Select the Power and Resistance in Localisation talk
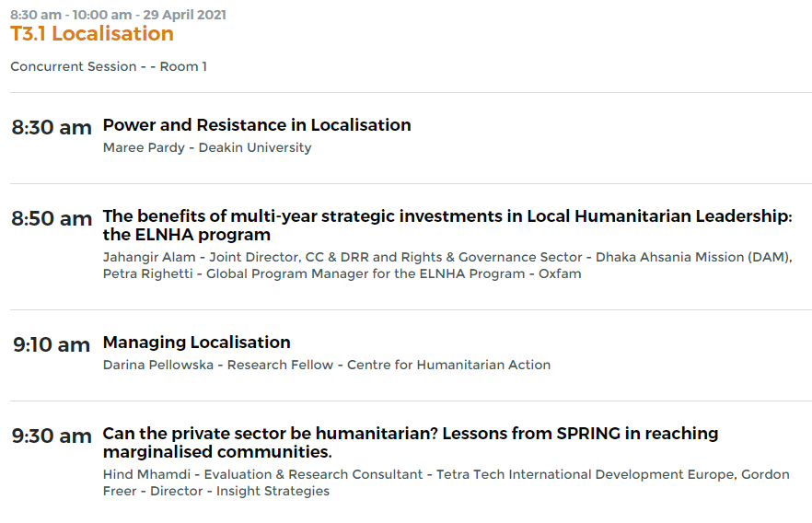Screen dimensions: 812x523 tap(257, 125)
